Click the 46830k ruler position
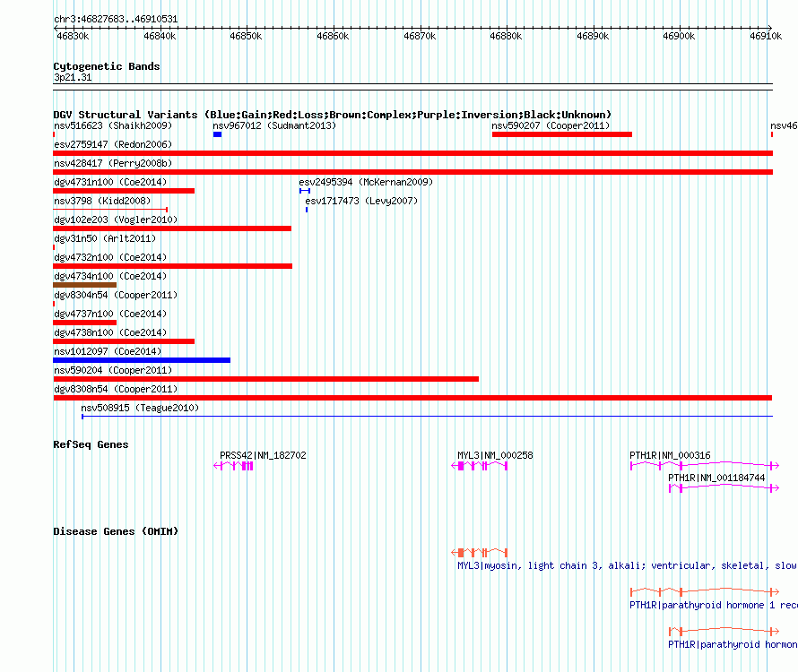 73,36
